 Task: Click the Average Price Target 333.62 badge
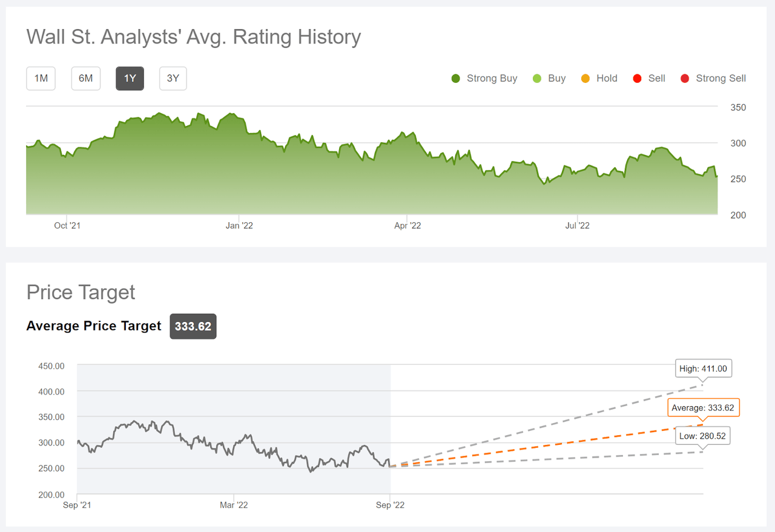(x=193, y=326)
